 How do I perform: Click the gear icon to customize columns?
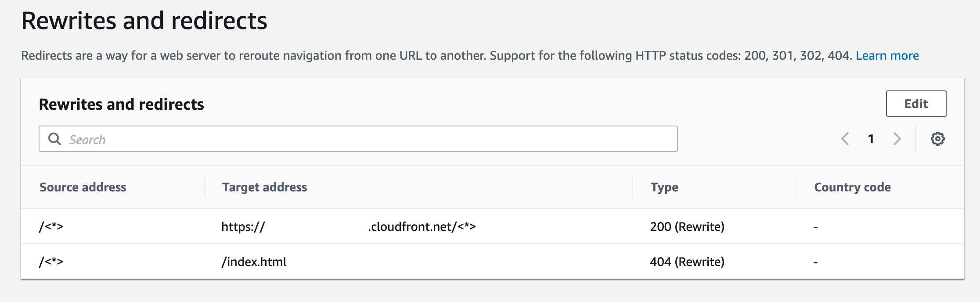click(x=938, y=139)
